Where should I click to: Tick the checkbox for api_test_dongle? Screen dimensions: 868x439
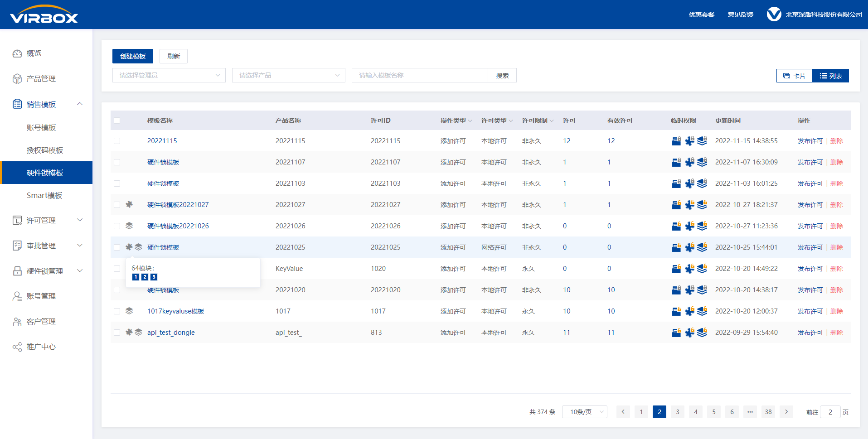117,333
